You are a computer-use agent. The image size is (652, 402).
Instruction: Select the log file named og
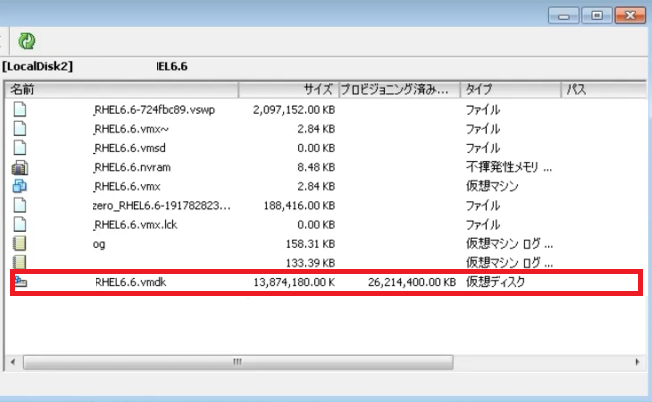99,244
